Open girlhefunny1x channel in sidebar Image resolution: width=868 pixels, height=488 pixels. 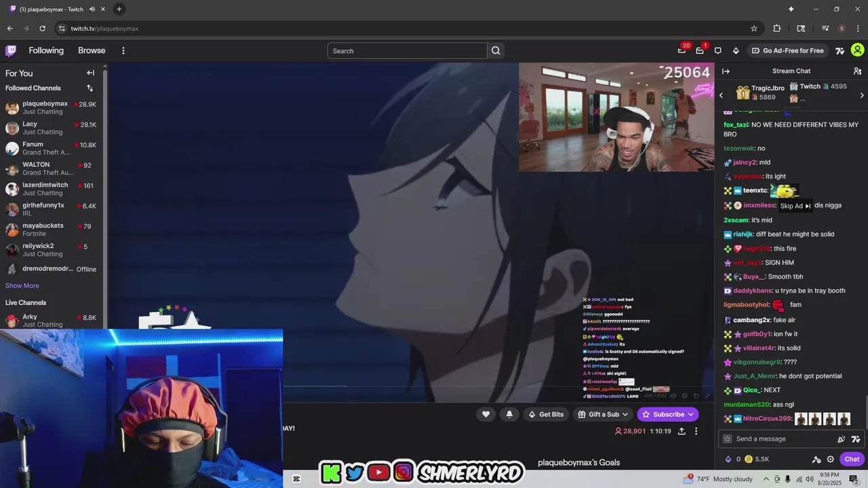[52, 209]
